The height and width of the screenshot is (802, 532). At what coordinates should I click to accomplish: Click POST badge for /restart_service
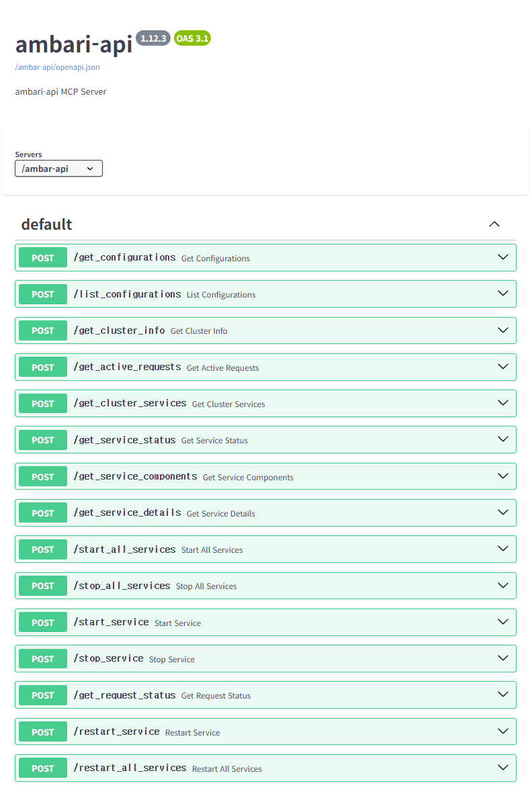[x=42, y=731]
